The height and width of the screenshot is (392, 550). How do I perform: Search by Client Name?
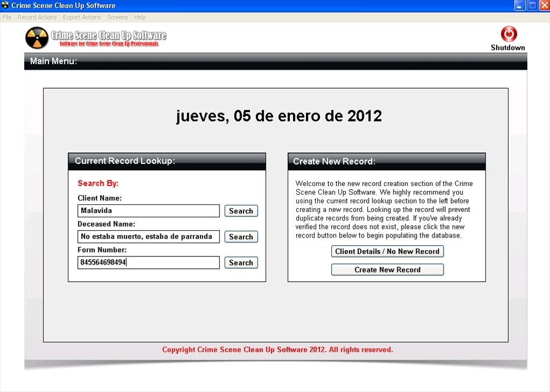pos(241,211)
